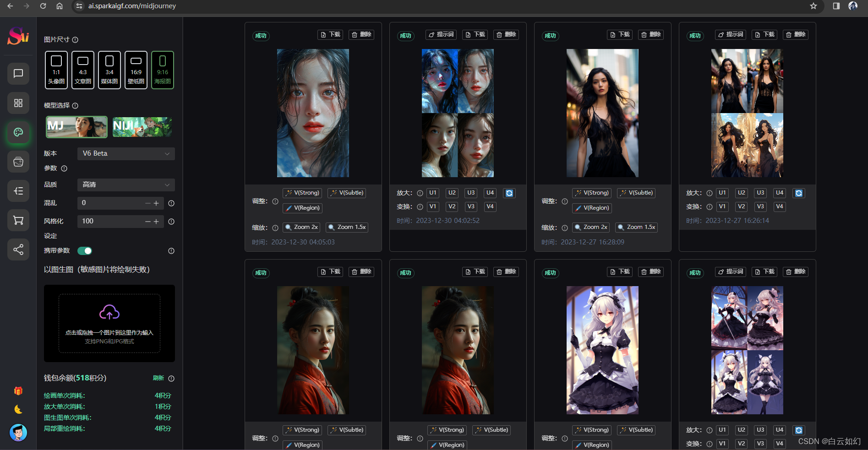Click the cloud upload icon

(x=109, y=313)
